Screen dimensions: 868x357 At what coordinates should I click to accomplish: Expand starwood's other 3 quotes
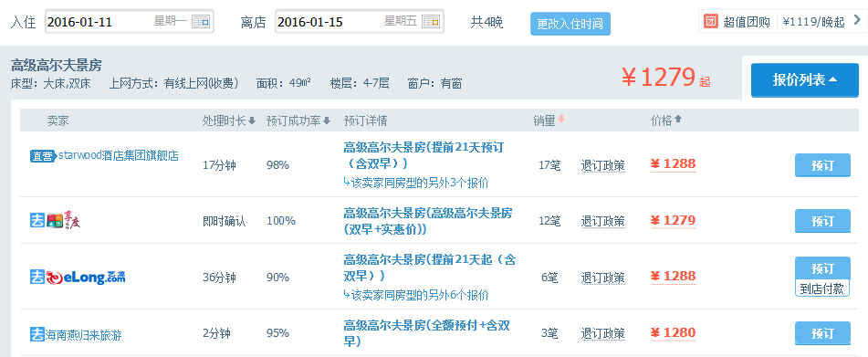415,183
